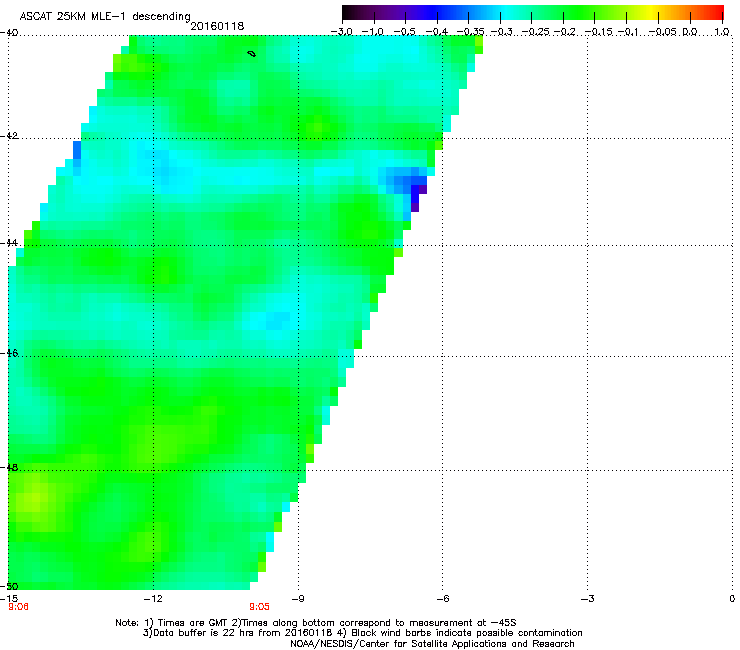
Task: Click the longitude label -6
Action: (x=442, y=599)
